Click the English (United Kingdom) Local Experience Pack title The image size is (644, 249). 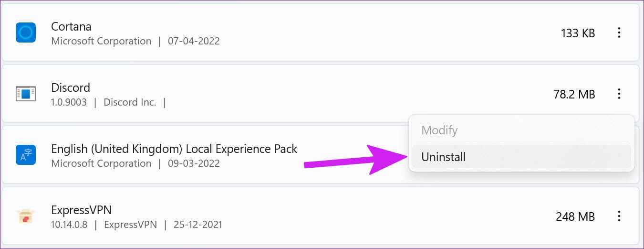coord(174,149)
